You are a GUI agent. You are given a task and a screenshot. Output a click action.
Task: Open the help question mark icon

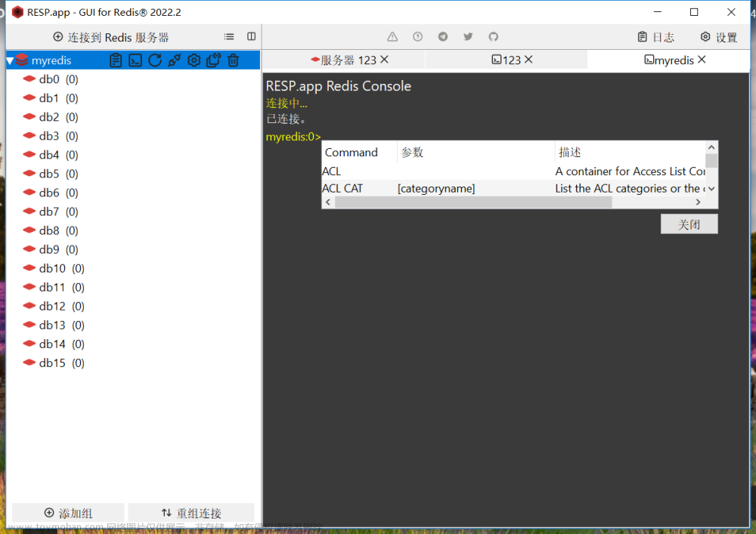(x=417, y=36)
